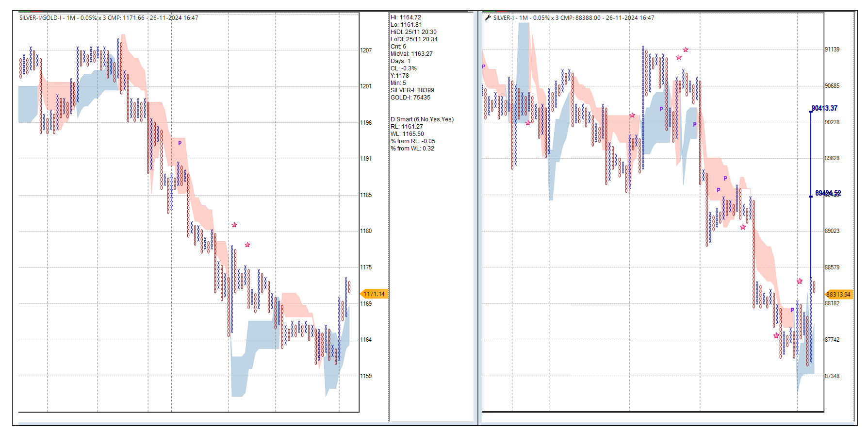This screenshot has width=868, height=432.
Task: Click 87348 on SILVER-I price axis
Action: (832, 376)
